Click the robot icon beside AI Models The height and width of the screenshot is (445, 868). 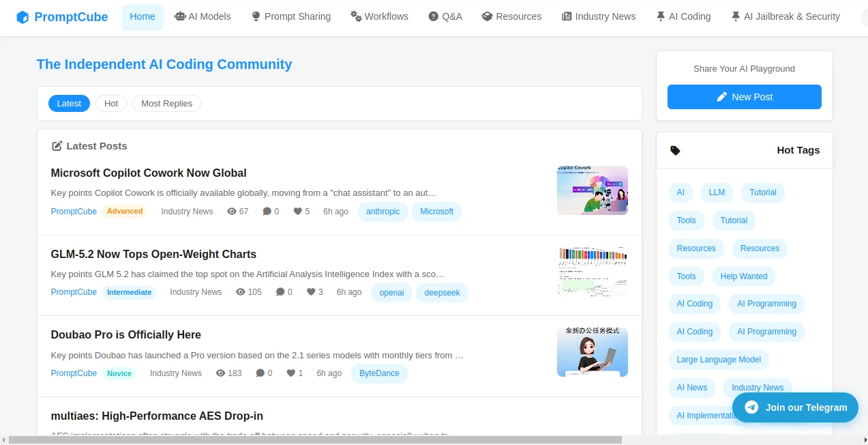180,16
